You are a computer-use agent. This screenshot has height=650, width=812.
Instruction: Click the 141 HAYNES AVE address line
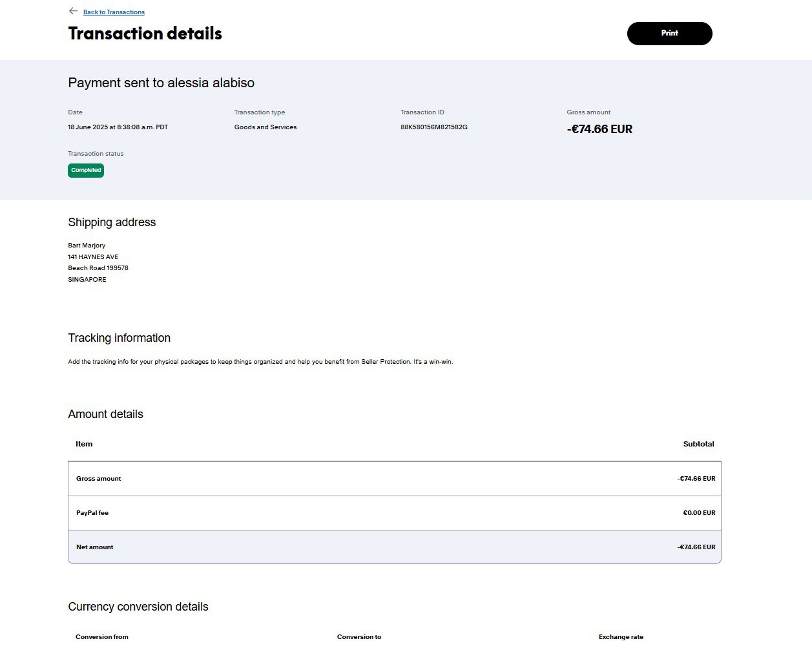[93, 257]
